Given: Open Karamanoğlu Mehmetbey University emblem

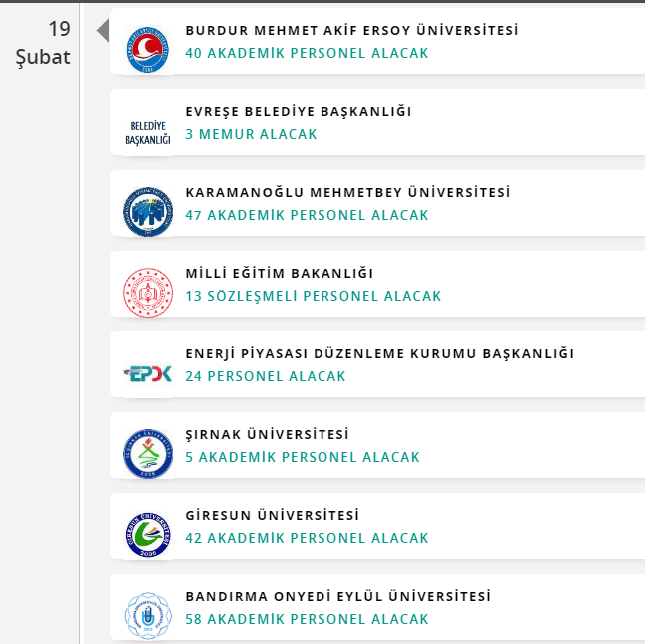Looking at the screenshot, I should 148,212.
